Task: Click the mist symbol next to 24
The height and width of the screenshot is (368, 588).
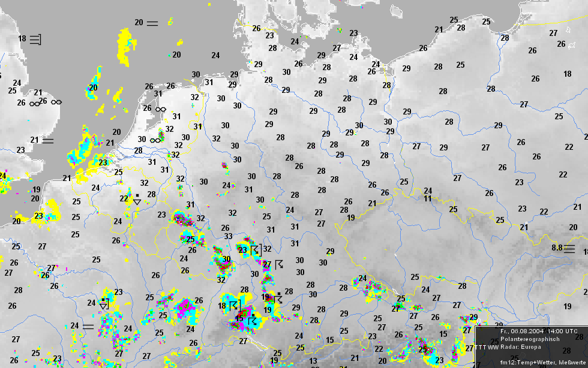Action: pyautogui.click(x=88, y=327)
